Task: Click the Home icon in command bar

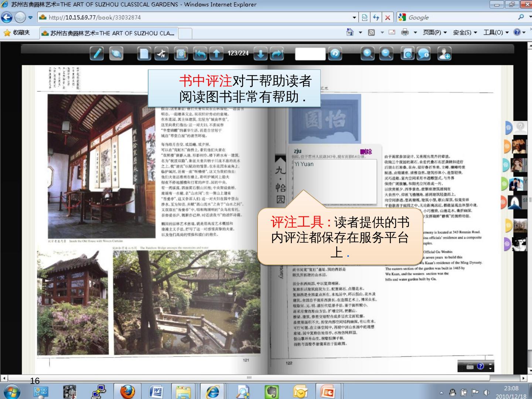Action: 350,32
